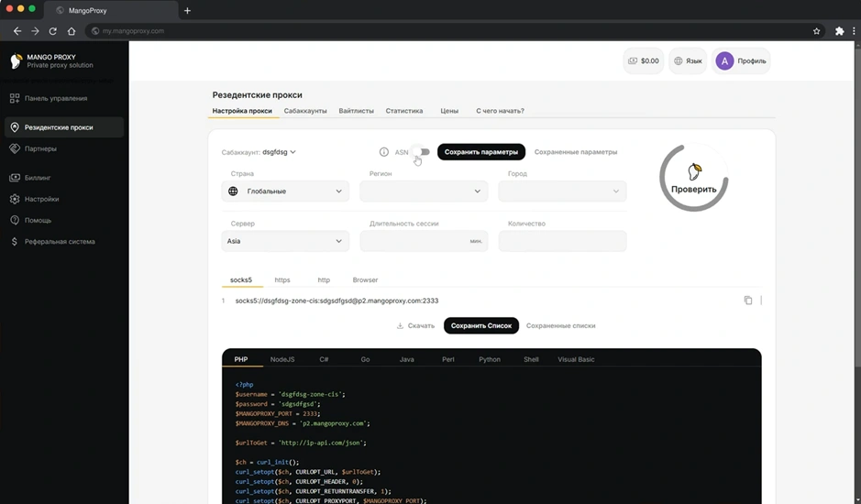The width and height of the screenshot is (861, 504).
Task: Click Сохранить параметры button
Action: tap(481, 152)
